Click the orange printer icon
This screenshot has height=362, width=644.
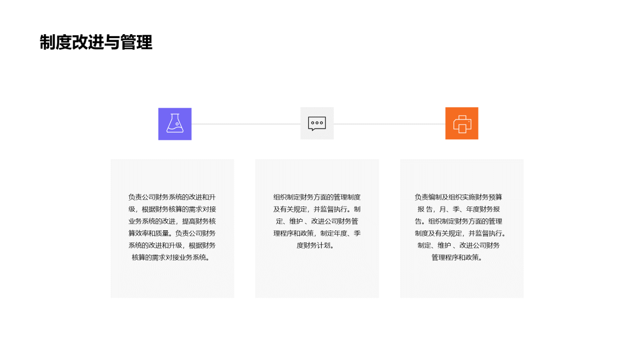pos(462,123)
